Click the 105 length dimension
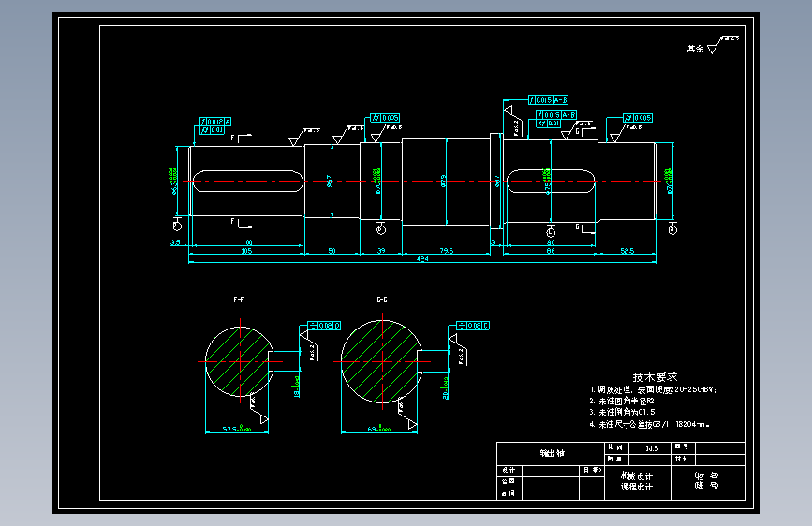This screenshot has height=526, width=812. 246,251
